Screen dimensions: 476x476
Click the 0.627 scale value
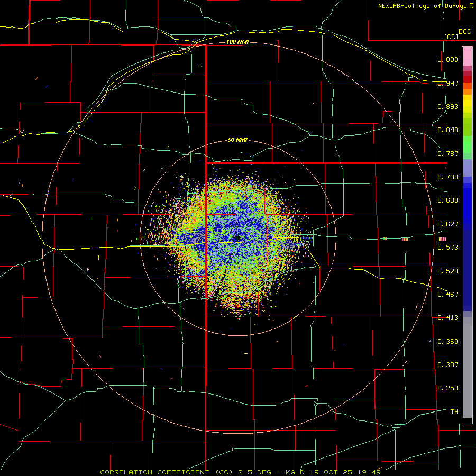coord(448,224)
